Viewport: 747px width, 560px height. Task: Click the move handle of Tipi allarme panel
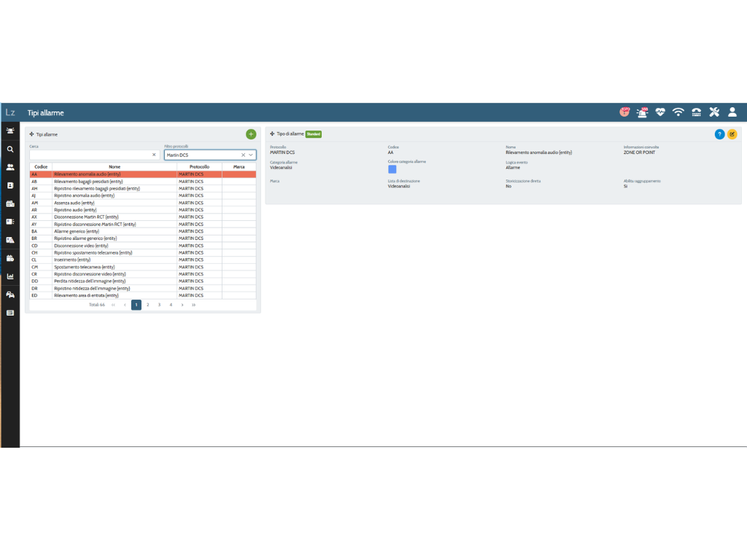pos(32,134)
